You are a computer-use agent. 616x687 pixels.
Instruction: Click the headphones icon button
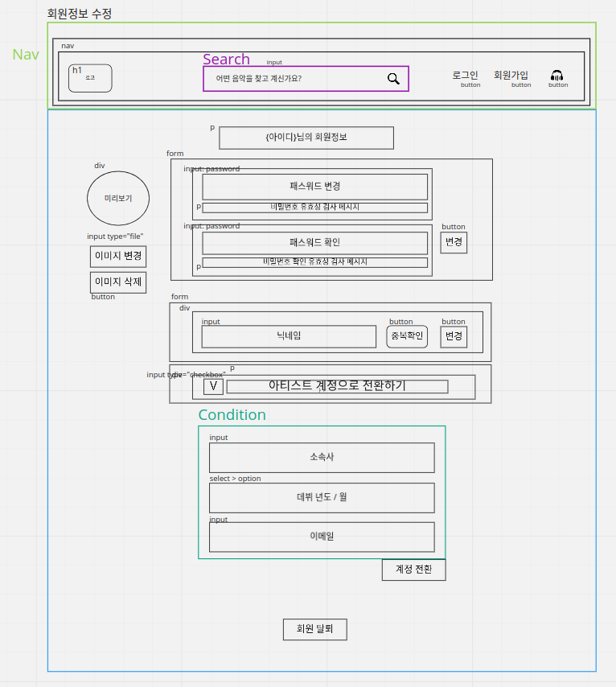(x=556, y=76)
